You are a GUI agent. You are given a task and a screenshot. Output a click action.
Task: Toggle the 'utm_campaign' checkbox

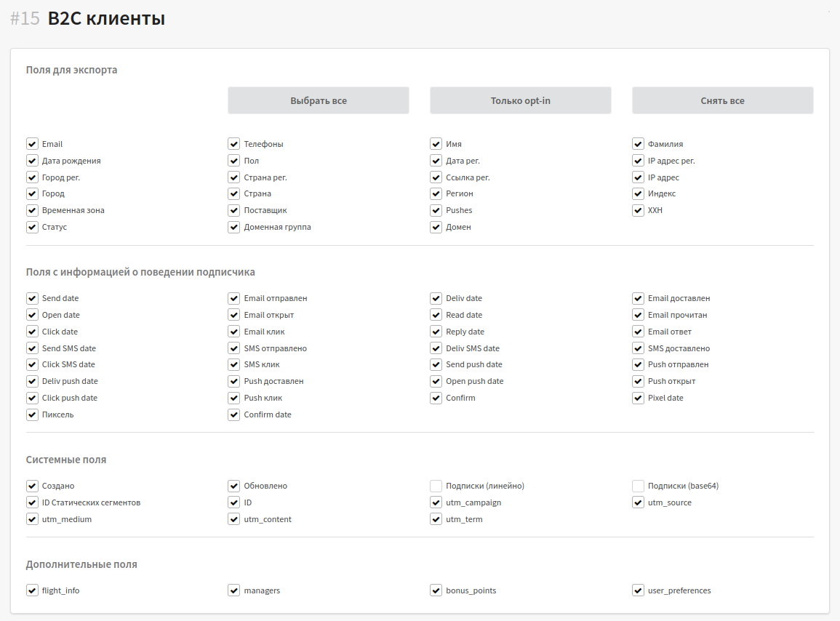tap(436, 502)
